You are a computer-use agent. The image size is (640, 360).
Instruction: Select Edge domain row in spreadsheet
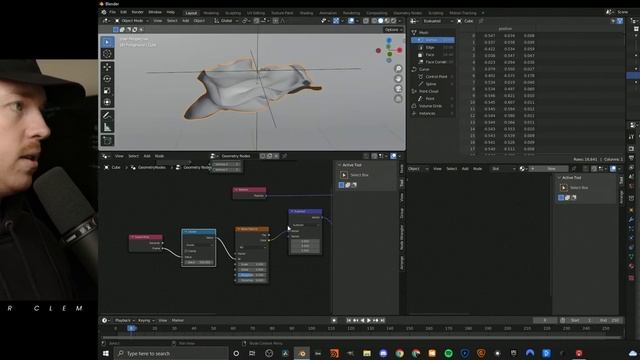coord(433,47)
